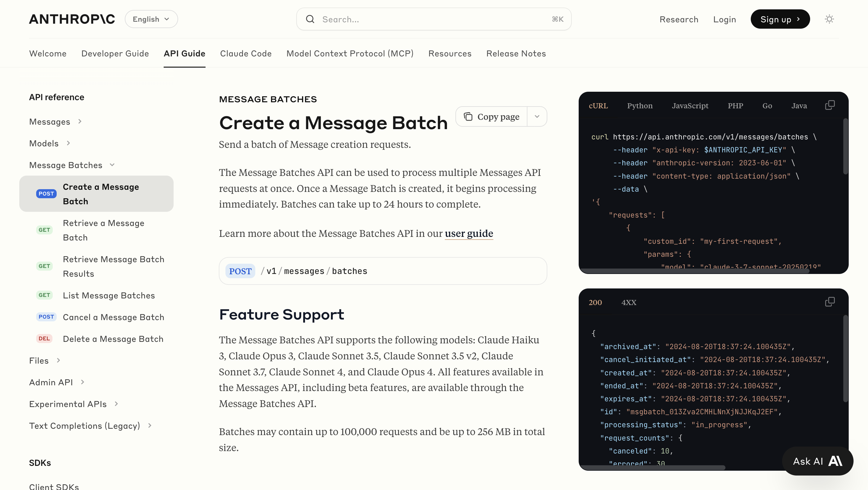This screenshot has width=868, height=490.
Task: Click the Sign up button
Action: (780, 19)
